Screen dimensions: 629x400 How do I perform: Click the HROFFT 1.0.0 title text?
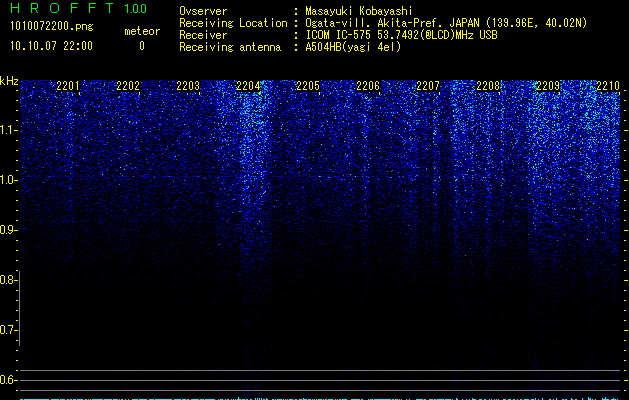pyautogui.click(x=79, y=8)
